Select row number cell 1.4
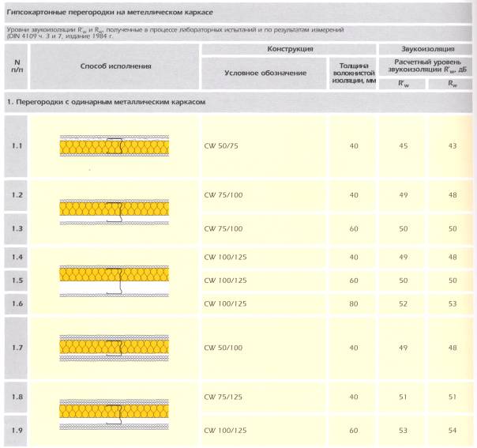This screenshot has height=448, width=477. 15,258
